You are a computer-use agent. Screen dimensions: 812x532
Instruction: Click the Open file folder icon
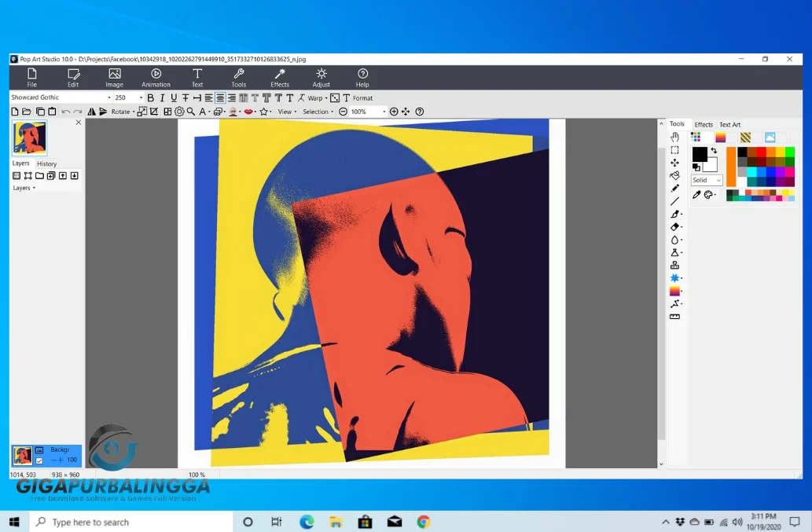[27, 112]
